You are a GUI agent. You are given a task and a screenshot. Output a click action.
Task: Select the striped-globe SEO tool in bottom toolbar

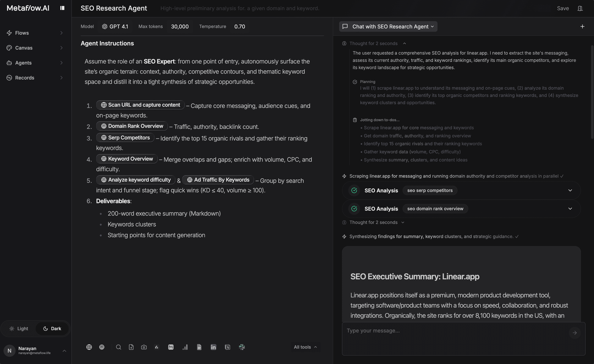point(102,347)
